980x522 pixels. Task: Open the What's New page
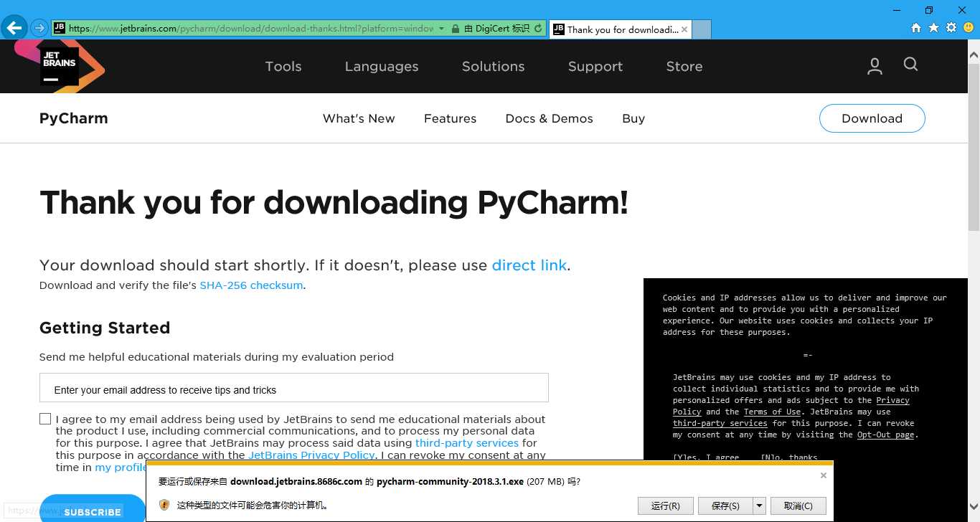tap(359, 118)
